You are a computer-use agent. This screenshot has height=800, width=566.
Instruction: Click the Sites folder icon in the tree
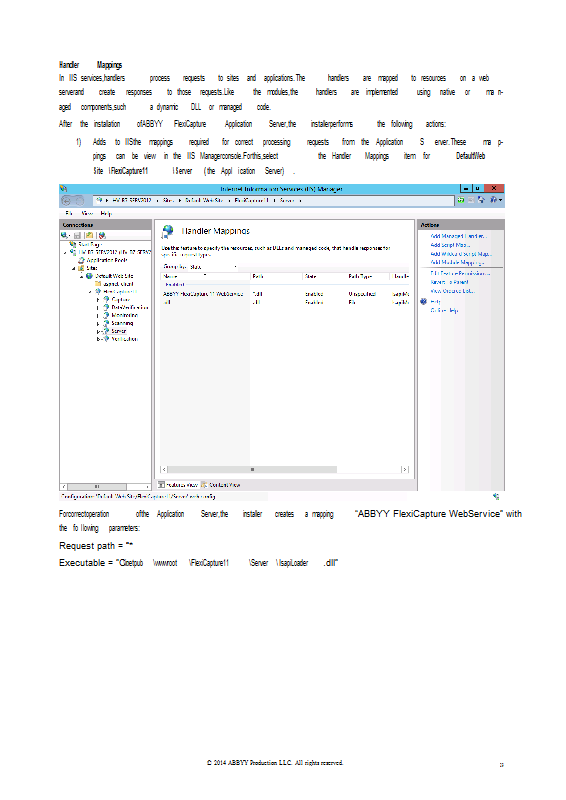point(81,268)
